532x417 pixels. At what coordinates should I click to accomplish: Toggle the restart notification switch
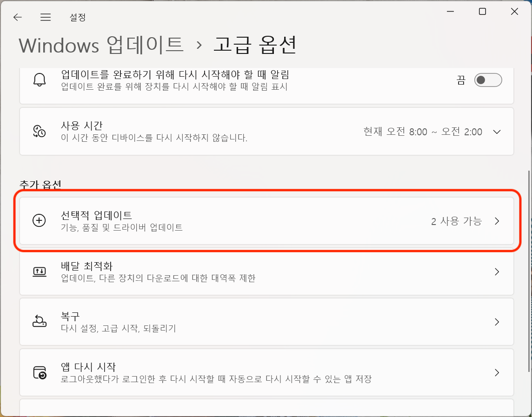click(488, 80)
